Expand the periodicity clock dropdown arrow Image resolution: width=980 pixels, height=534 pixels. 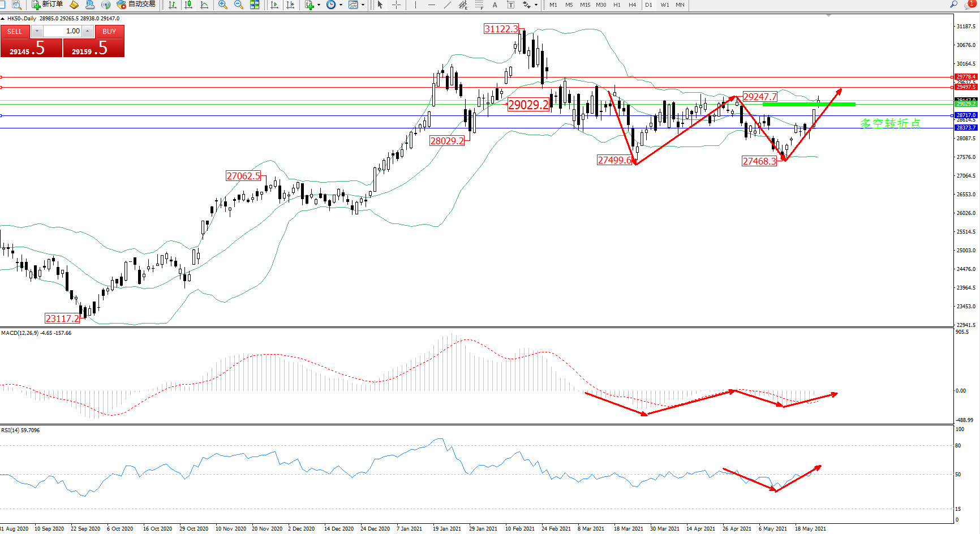[341, 5]
